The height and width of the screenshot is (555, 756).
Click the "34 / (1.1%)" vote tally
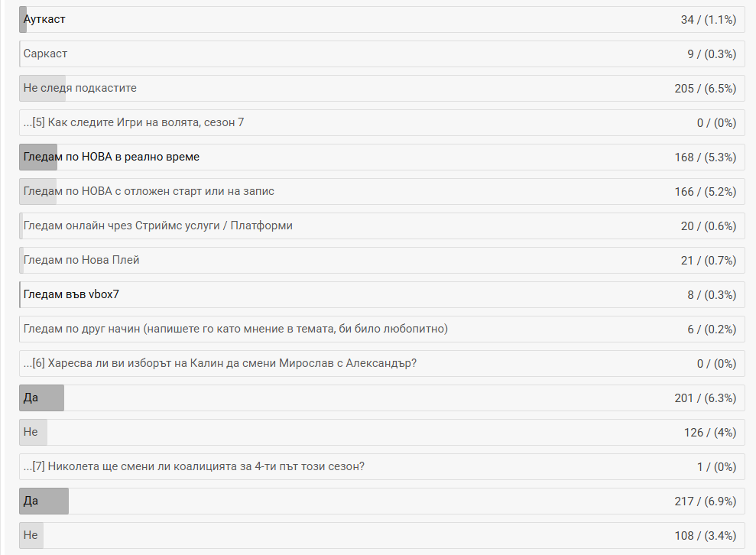click(x=708, y=19)
